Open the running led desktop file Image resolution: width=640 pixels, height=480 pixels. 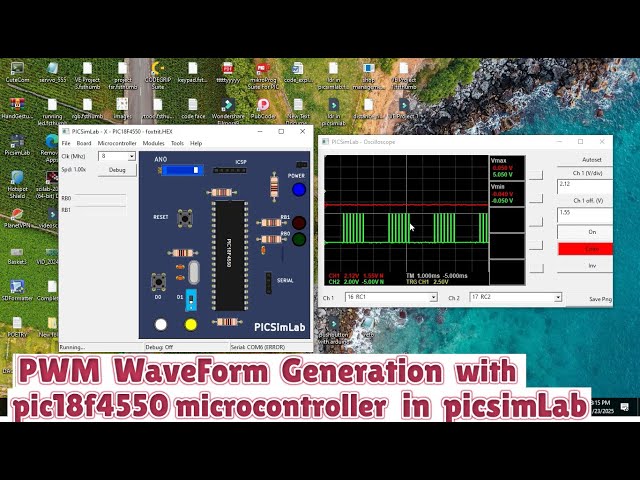click(x=52, y=111)
